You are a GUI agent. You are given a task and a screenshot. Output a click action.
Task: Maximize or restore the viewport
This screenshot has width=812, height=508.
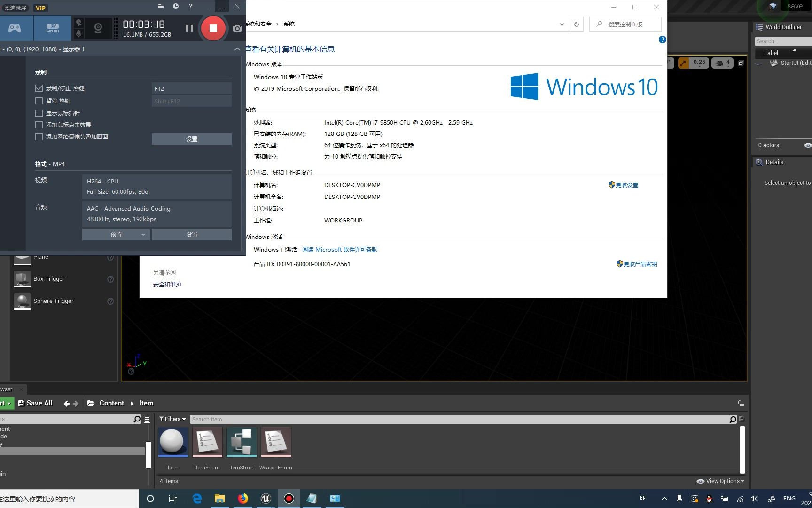(741, 63)
